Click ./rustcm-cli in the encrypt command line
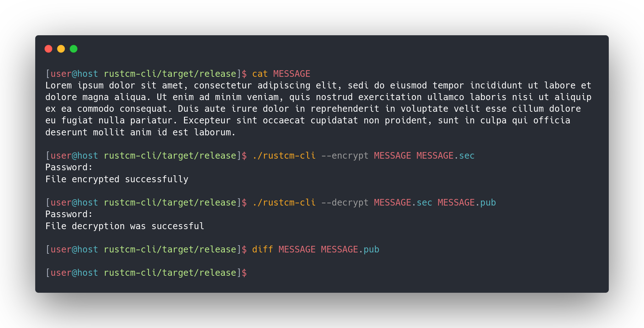644x328 pixels. coord(284,156)
